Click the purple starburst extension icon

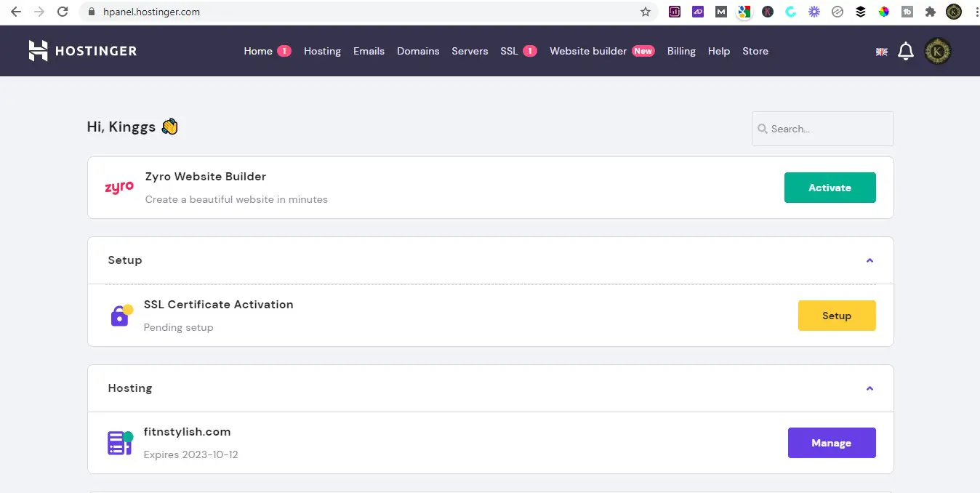tap(814, 12)
